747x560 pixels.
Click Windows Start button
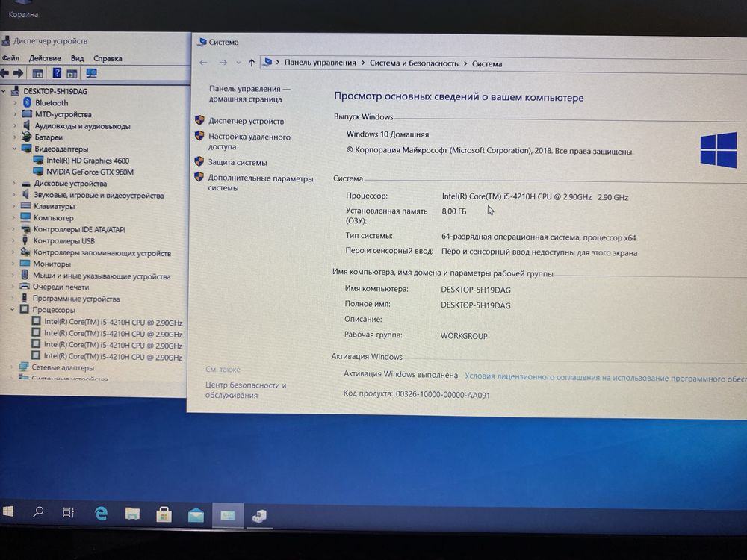tap(8, 511)
